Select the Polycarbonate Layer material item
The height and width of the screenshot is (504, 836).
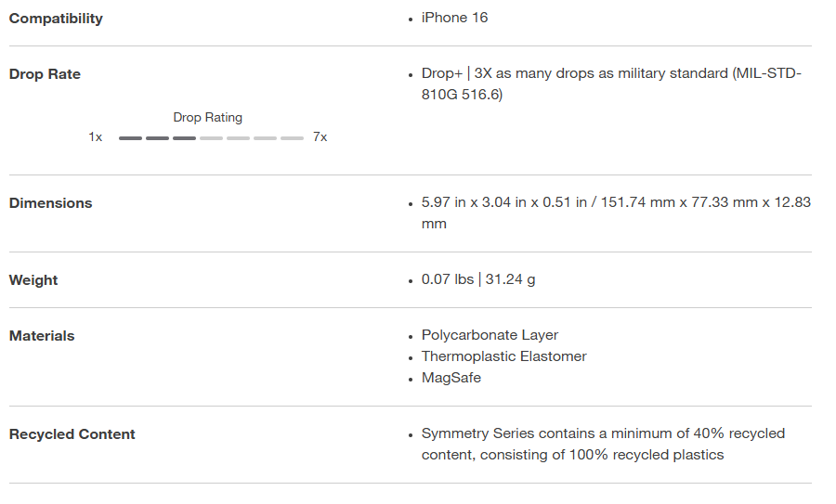coord(490,335)
